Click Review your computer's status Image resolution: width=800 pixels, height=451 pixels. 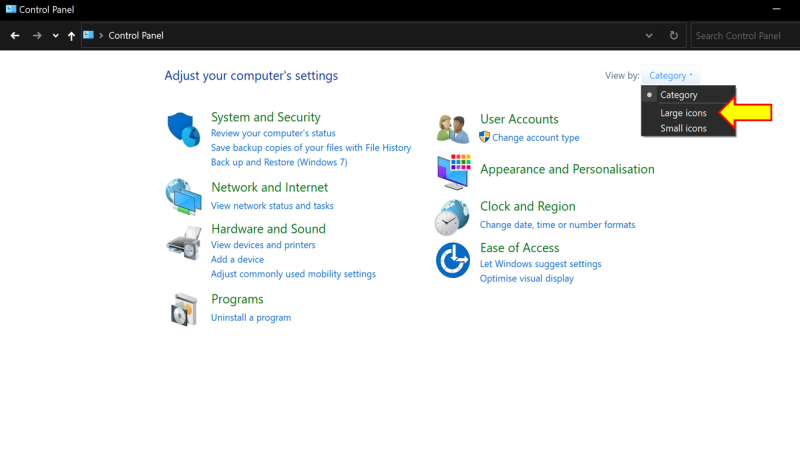(x=273, y=133)
